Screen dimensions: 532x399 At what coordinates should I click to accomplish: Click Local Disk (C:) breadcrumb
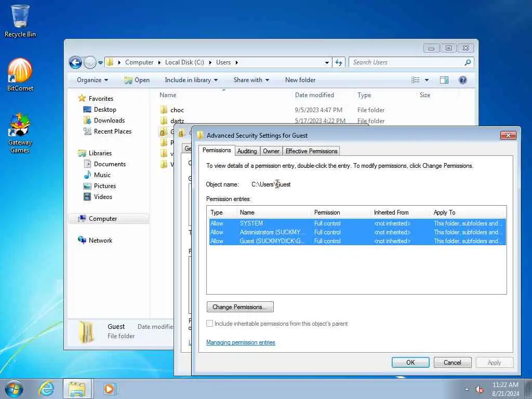pos(184,62)
